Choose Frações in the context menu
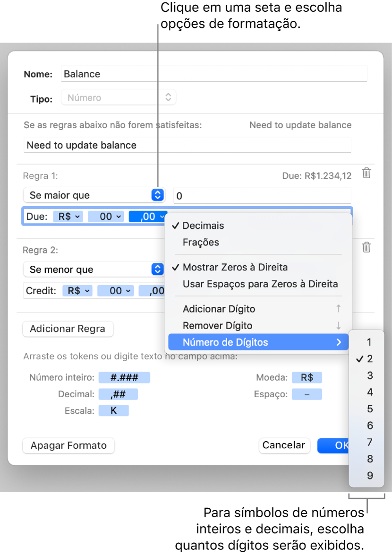The width and height of the screenshot is (392, 557). click(259, 242)
